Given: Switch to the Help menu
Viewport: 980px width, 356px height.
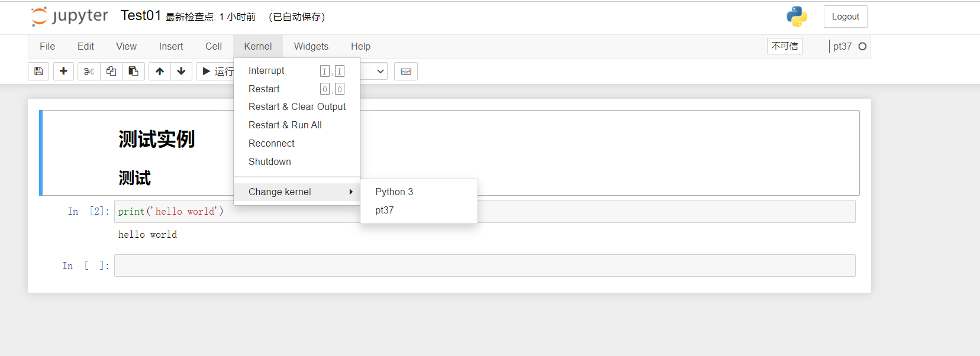Looking at the screenshot, I should click(x=360, y=46).
